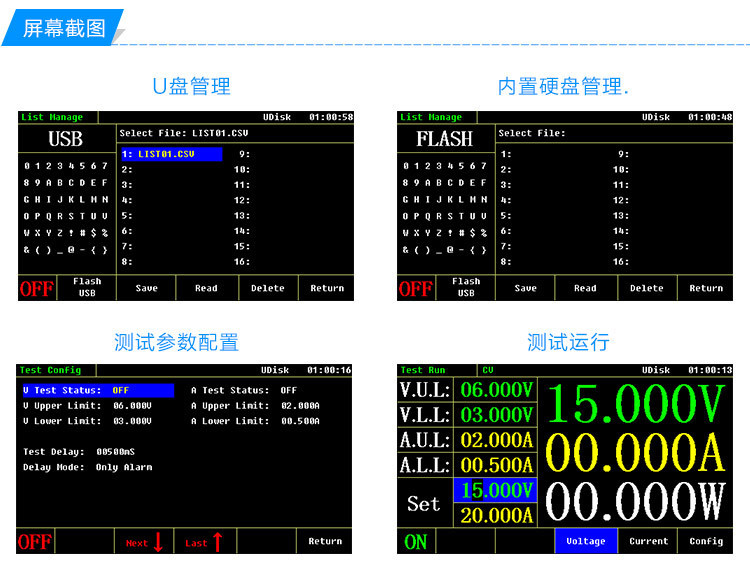Select V Upper Limit 06.000V value
The image size is (750, 586).
132,406
